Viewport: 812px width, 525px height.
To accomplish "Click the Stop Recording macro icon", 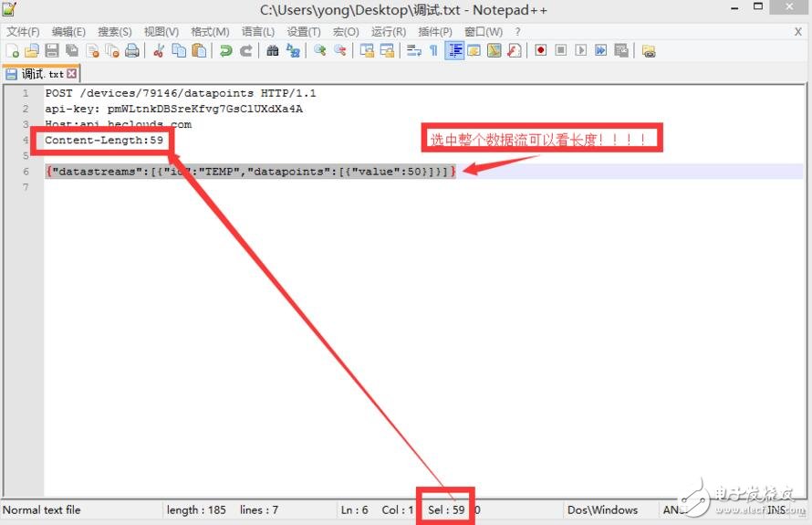I will (561, 51).
